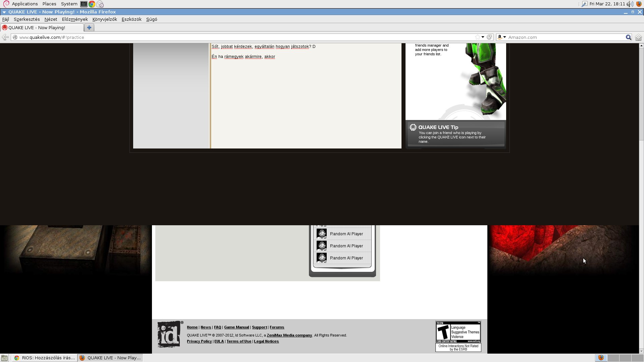Image resolution: width=644 pixels, height=362 pixels.
Task: Open the Nézet menu
Action: point(51,19)
